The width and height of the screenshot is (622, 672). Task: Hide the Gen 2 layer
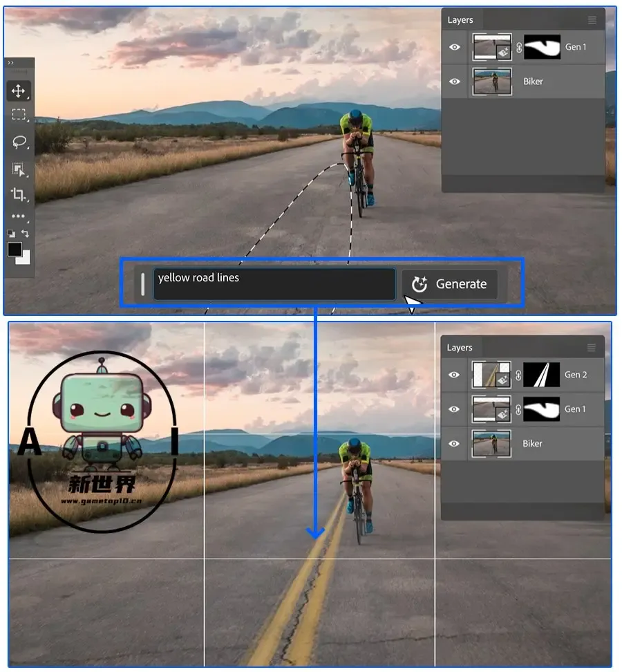coord(453,375)
